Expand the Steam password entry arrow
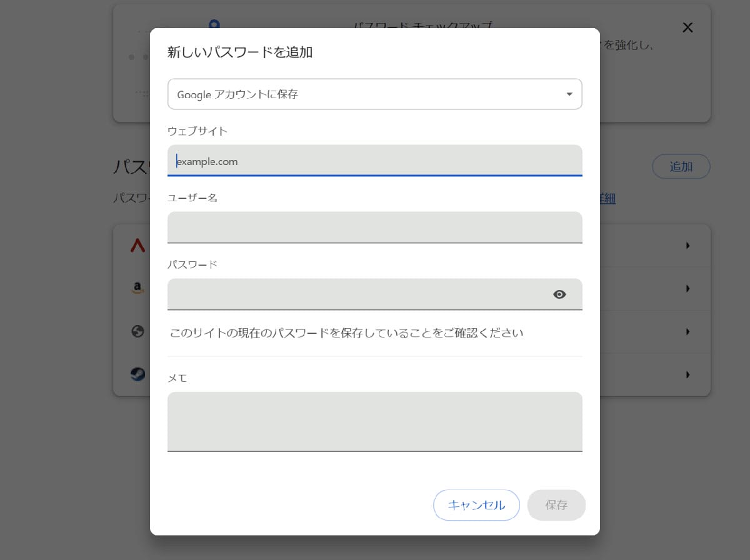The height and width of the screenshot is (560, 750). [688, 374]
